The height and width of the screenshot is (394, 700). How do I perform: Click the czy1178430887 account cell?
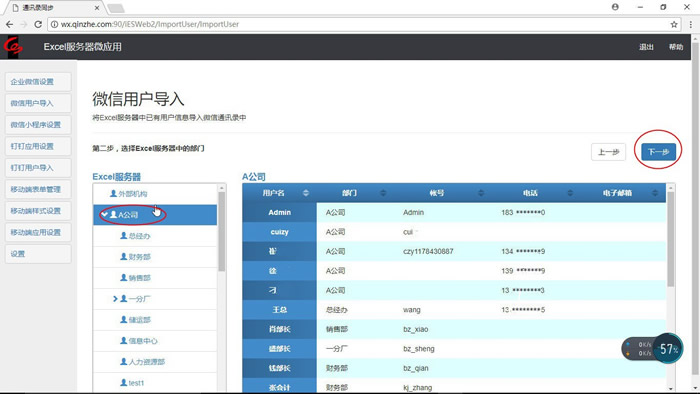click(x=428, y=251)
